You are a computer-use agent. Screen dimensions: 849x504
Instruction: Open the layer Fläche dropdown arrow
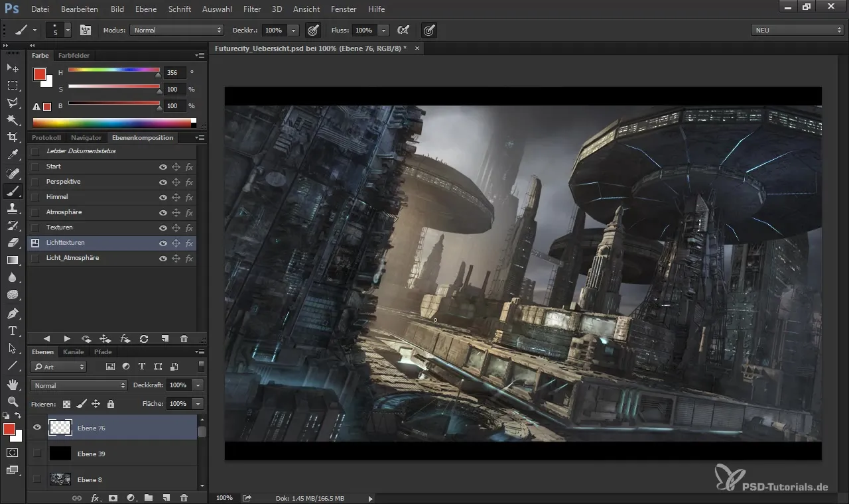(x=198, y=403)
